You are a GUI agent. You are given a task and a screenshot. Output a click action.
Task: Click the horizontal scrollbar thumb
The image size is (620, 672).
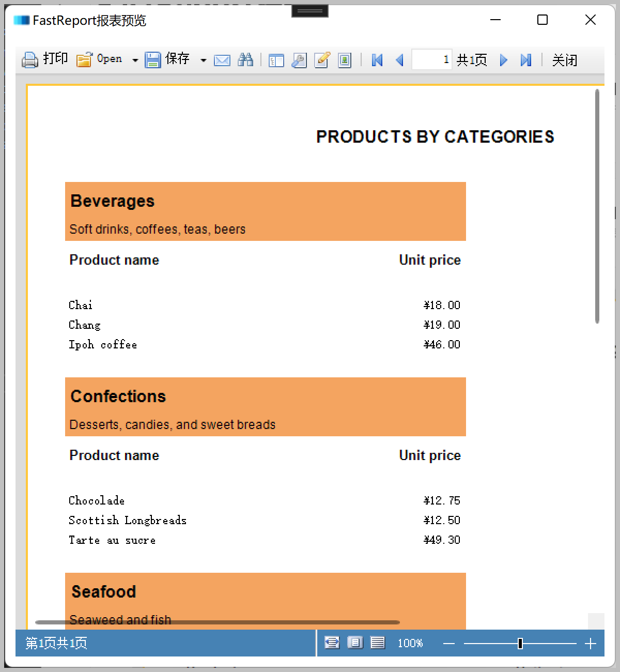217,622
